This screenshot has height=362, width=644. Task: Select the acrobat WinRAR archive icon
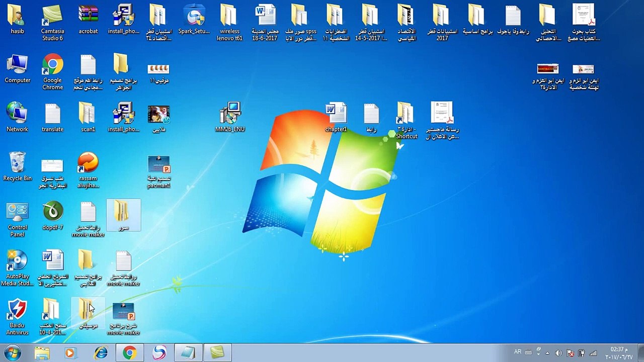point(88,20)
